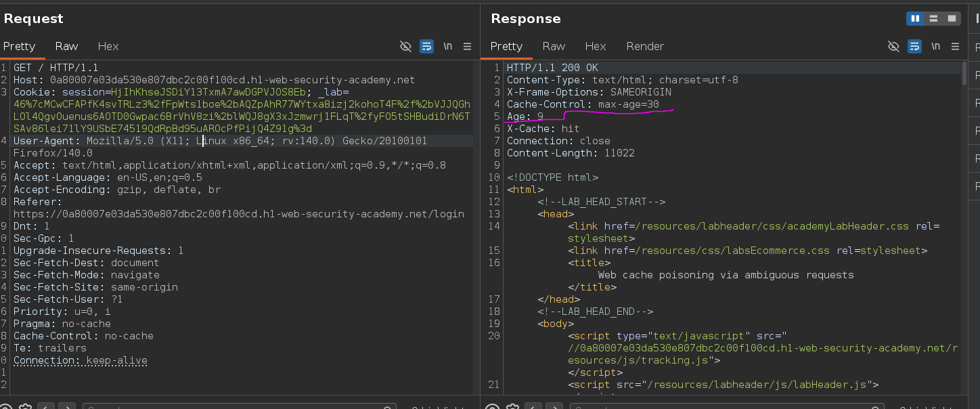The height and width of the screenshot is (409, 980).
Task: Click the Cookie session value in the request
Action: pyautogui.click(x=208, y=92)
